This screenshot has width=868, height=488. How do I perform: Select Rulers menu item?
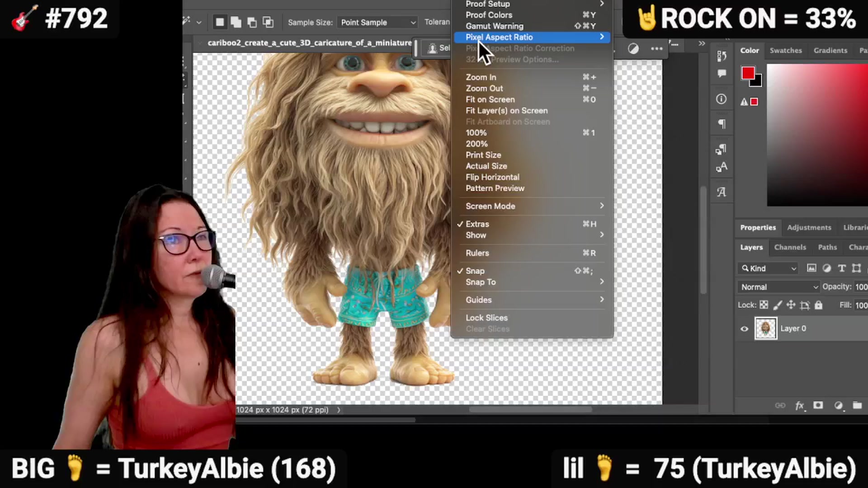coord(532,253)
